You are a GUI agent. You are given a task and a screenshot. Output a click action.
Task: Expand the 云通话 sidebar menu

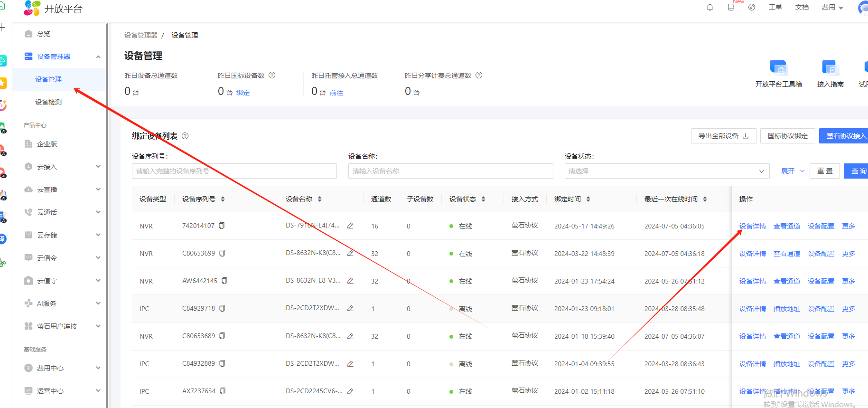[x=98, y=212]
